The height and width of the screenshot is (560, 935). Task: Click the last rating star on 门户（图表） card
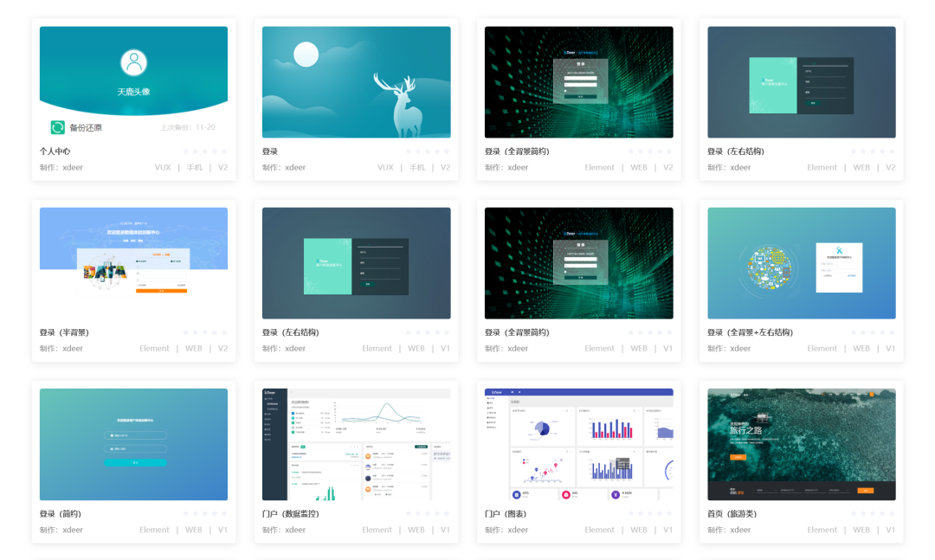tap(670, 513)
